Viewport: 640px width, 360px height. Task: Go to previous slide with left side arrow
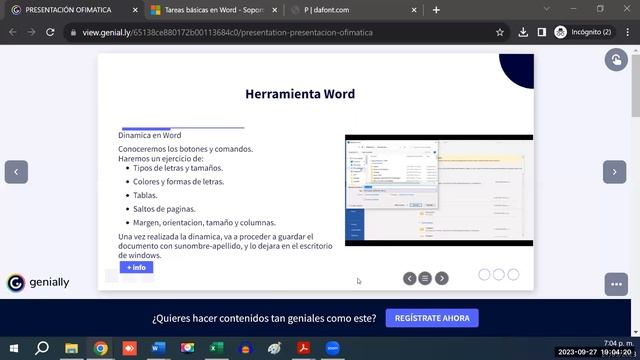(16, 172)
